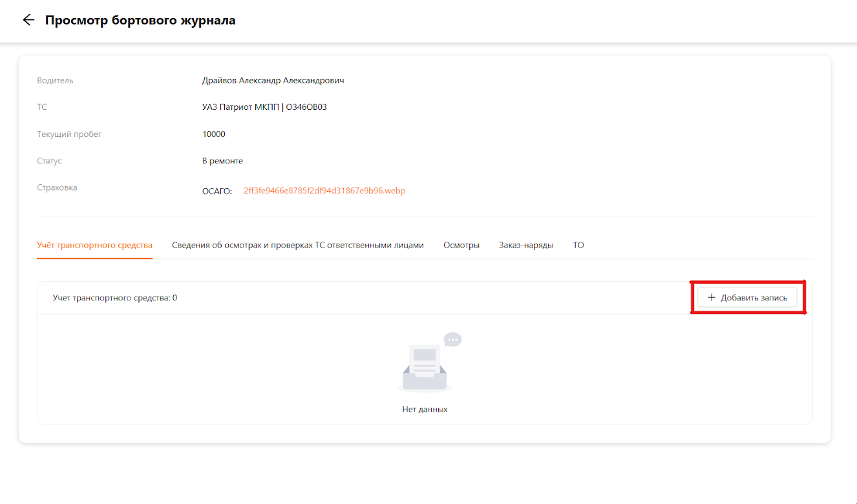Click the ОСАГО label

(217, 191)
